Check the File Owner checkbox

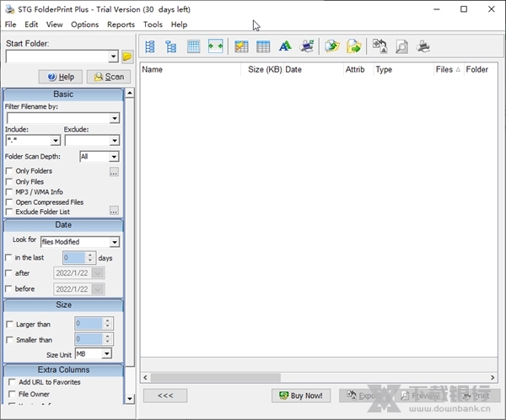point(12,394)
